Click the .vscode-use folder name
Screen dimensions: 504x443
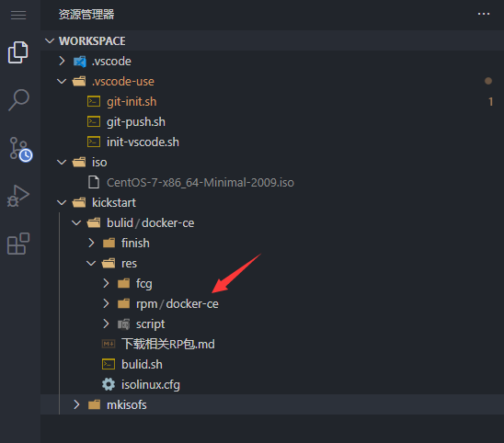(123, 82)
